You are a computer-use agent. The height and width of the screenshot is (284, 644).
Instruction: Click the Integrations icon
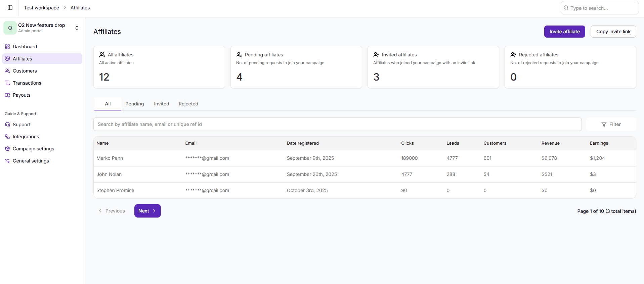(7, 137)
